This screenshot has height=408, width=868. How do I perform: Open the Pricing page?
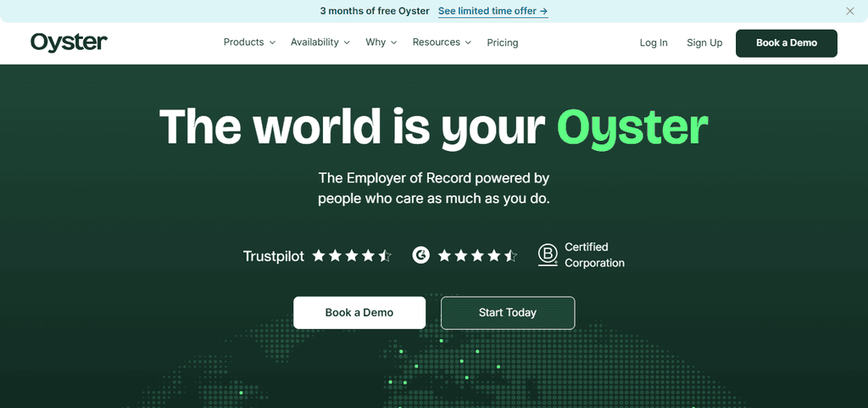[x=503, y=42]
